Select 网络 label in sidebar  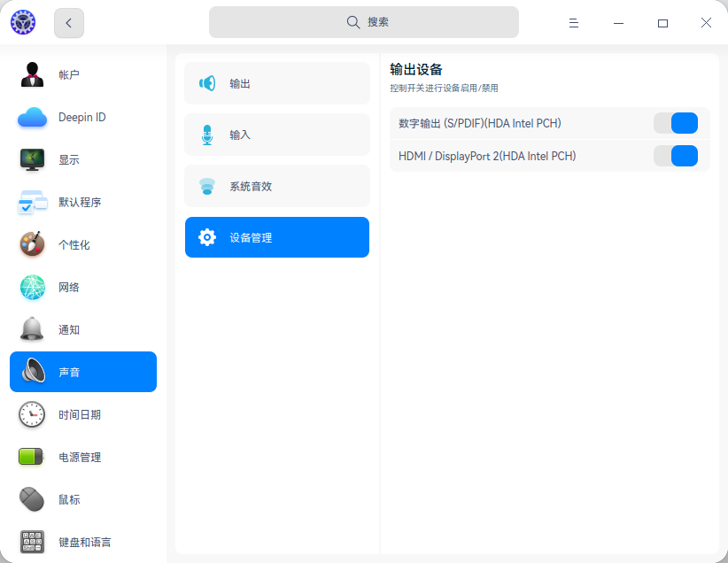pyautogui.click(x=69, y=288)
